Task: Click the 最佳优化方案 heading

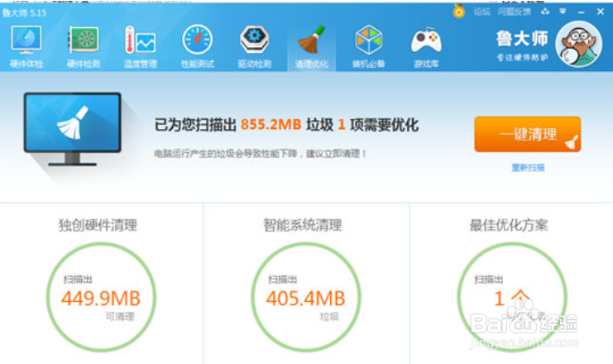Action: (508, 225)
